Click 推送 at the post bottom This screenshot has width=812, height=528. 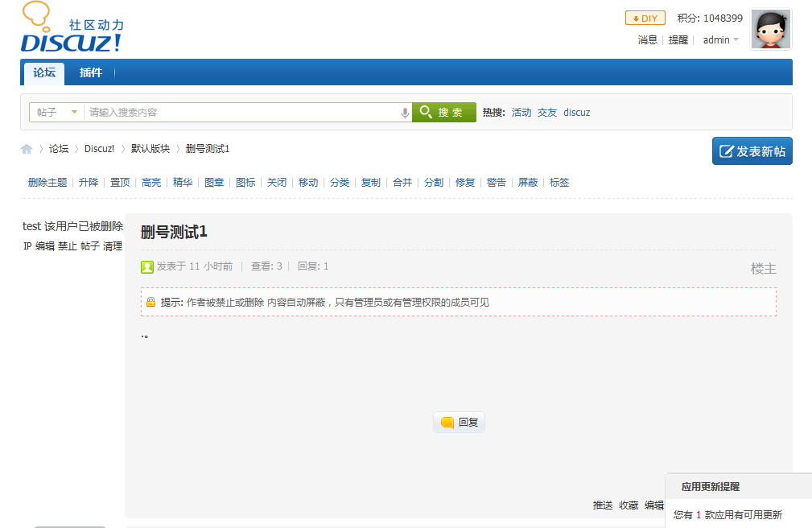(603, 505)
